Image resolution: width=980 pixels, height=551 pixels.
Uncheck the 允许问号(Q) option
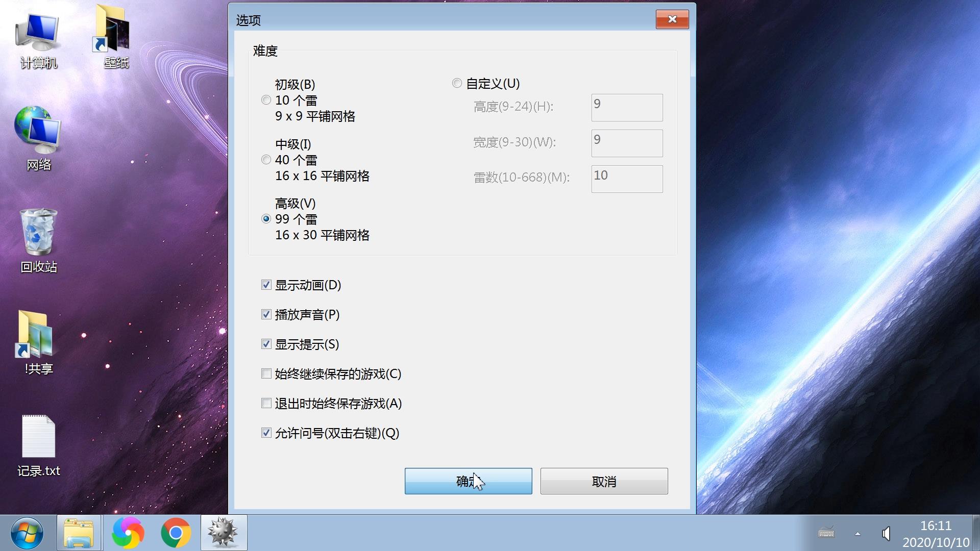266,433
